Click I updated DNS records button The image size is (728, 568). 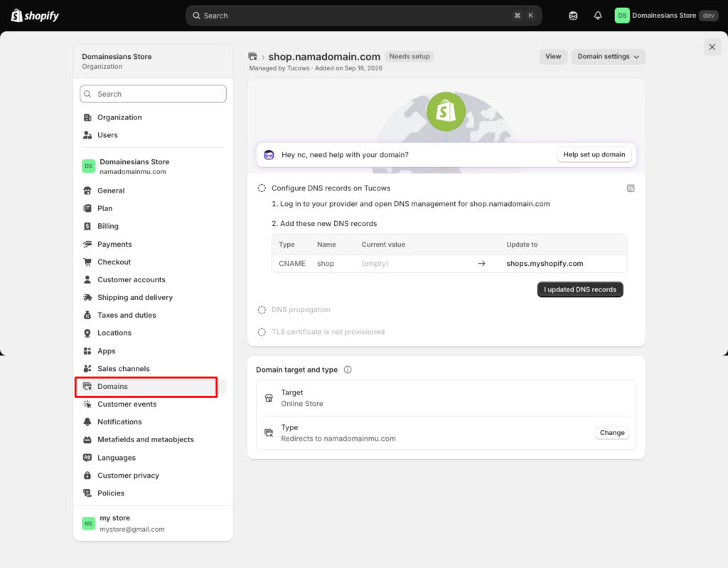coord(580,289)
